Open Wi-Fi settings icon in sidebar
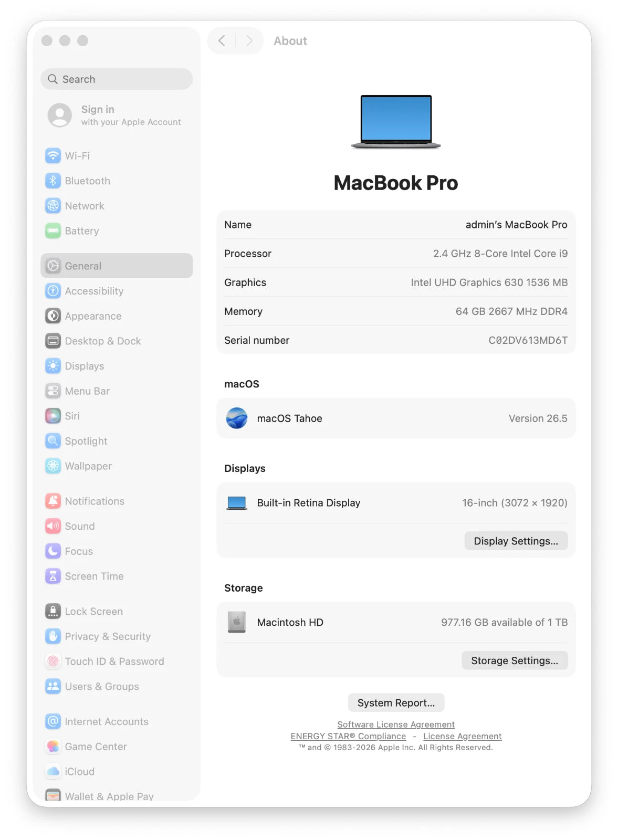Viewport: 618px width, 840px height. [53, 155]
